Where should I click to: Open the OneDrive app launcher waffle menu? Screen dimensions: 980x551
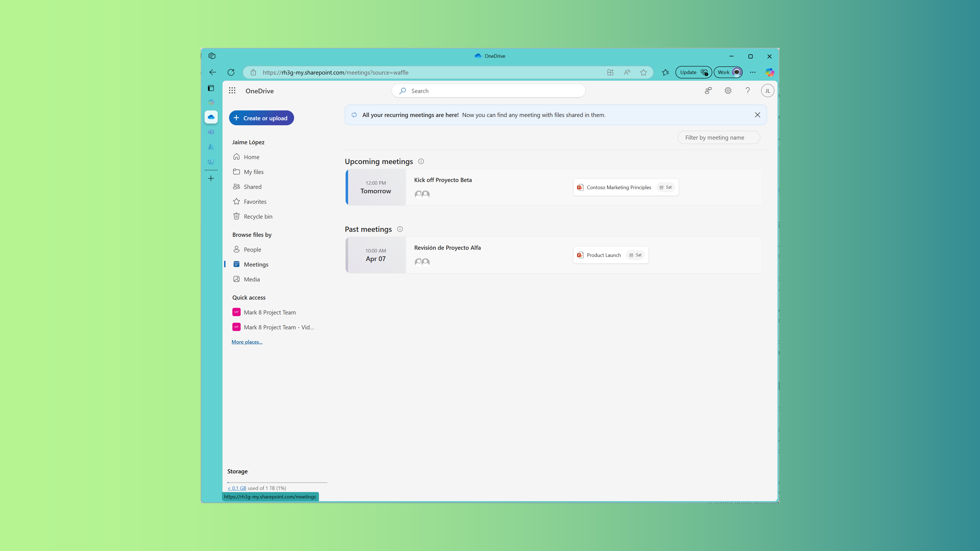233,91
